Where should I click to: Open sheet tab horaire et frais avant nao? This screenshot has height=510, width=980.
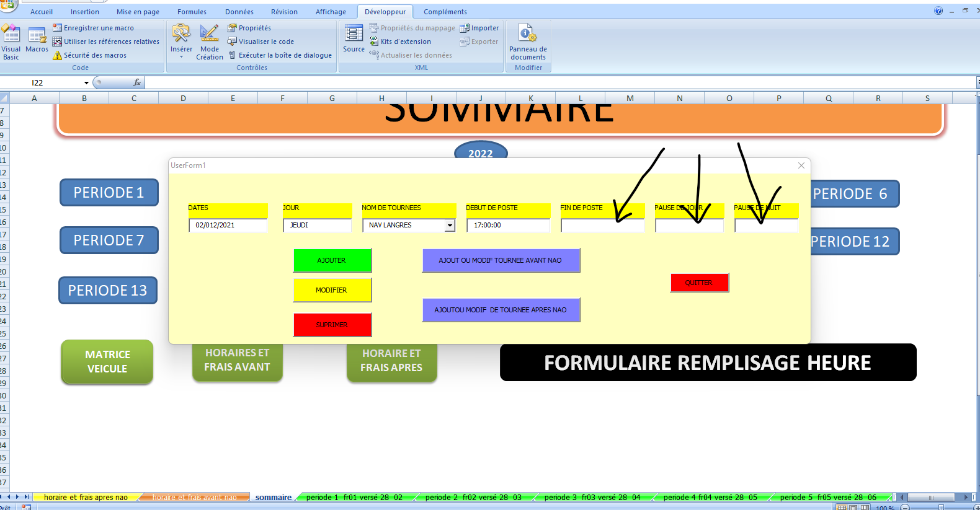[195, 497]
